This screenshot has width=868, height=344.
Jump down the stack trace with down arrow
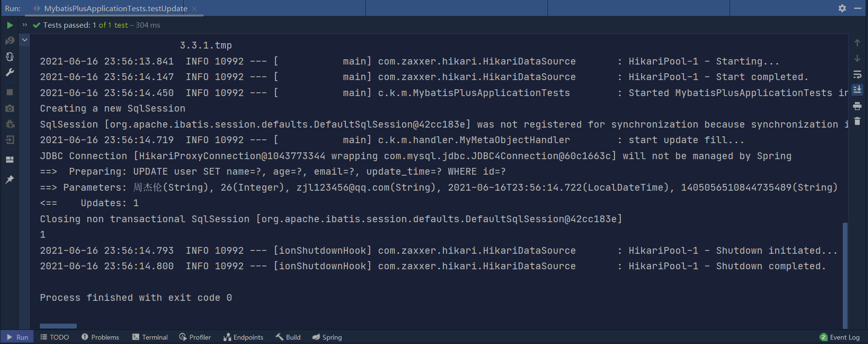click(858, 58)
